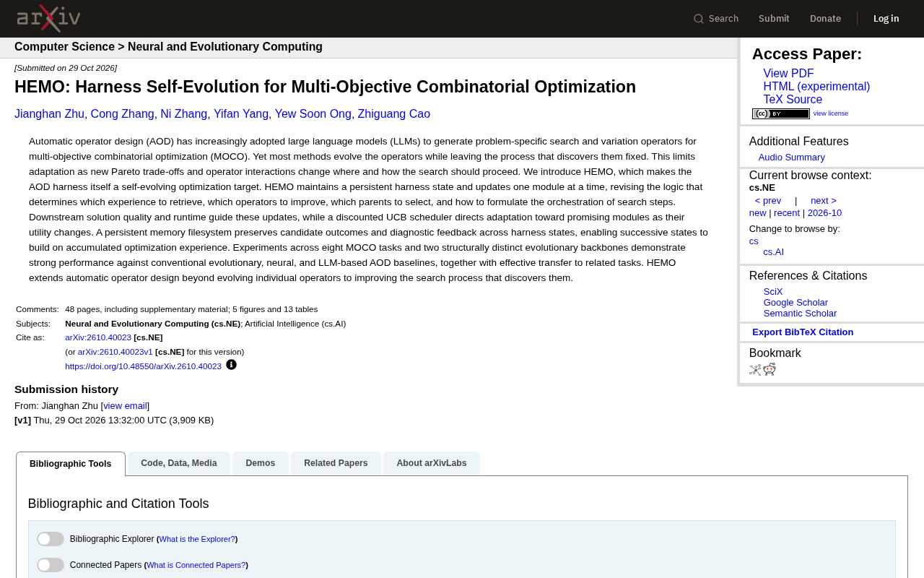
Task: Click the Creative Commons BY license badge
Action: 781,113
